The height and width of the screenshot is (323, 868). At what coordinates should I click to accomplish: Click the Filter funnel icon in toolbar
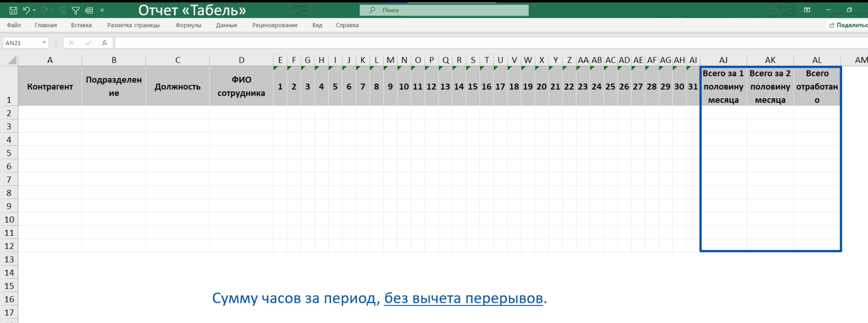[76, 11]
